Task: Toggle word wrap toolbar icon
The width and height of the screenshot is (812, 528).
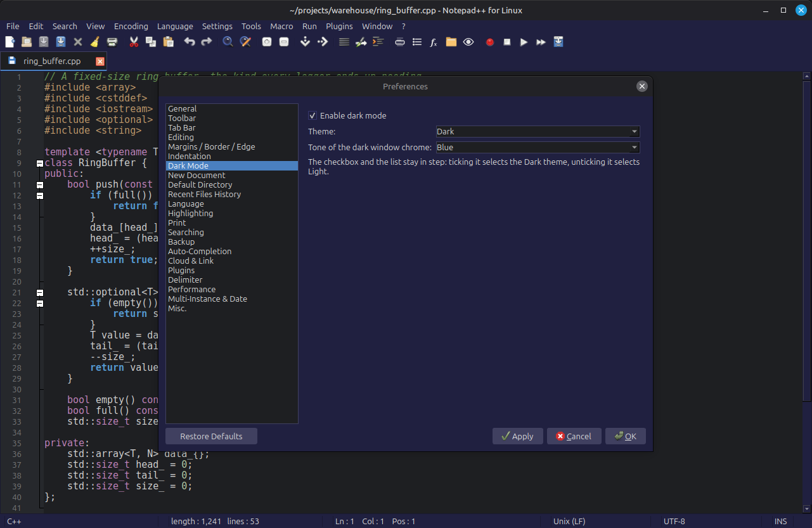Action: tap(344, 42)
